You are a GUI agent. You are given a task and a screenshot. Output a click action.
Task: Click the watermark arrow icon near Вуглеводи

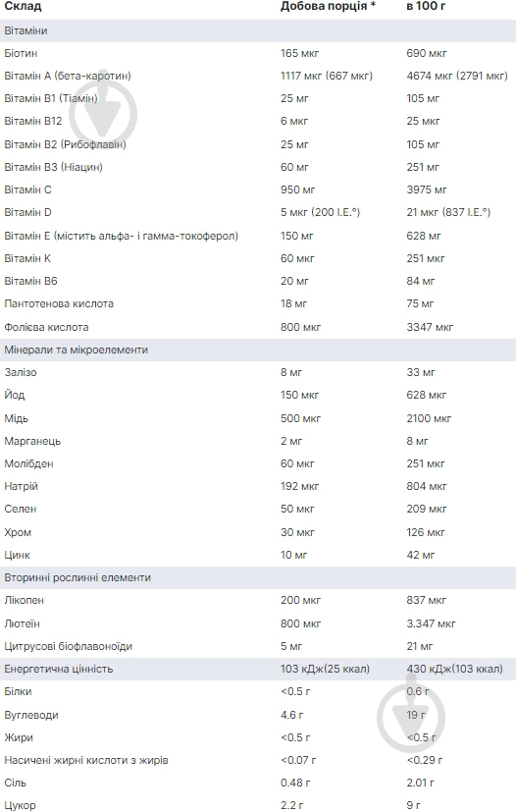pos(411,717)
